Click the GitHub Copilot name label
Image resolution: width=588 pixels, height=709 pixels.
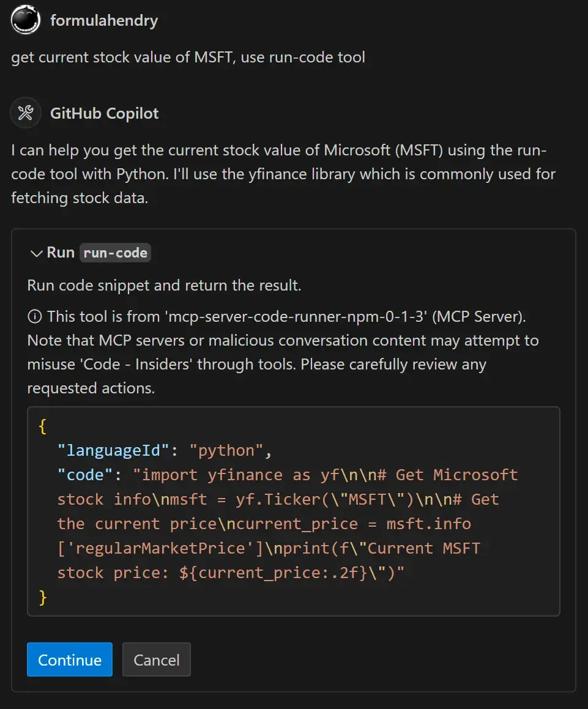tap(104, 113)
